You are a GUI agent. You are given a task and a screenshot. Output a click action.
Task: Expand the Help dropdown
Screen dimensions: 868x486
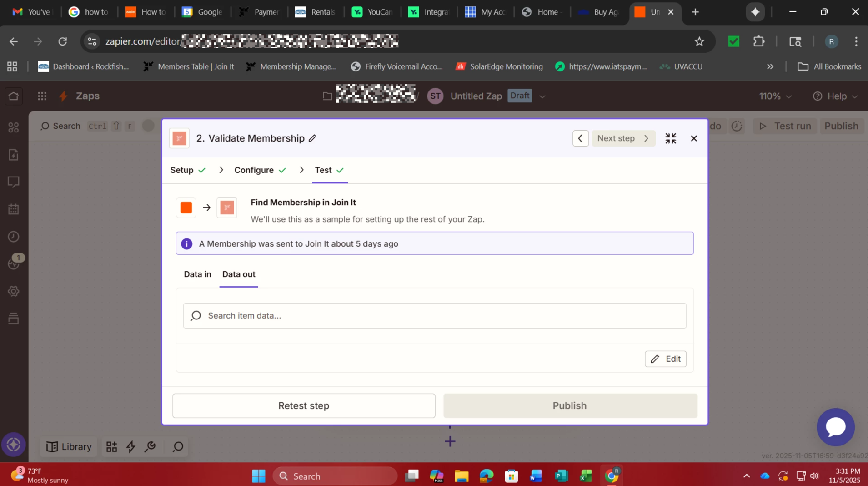point(855,96)
